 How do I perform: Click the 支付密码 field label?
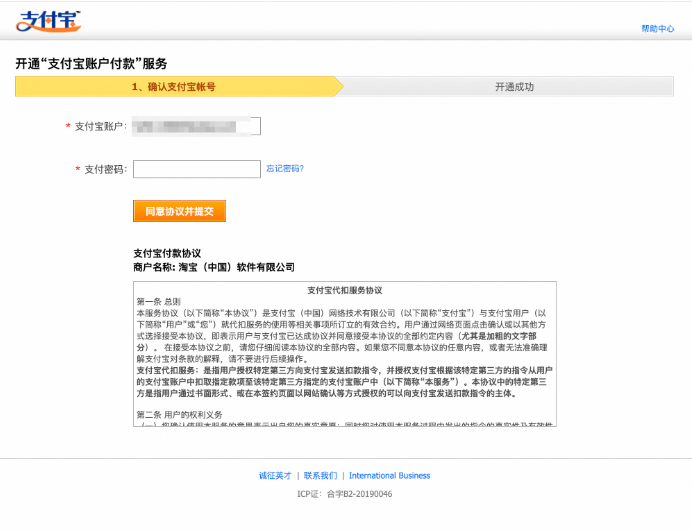point(105,169)
